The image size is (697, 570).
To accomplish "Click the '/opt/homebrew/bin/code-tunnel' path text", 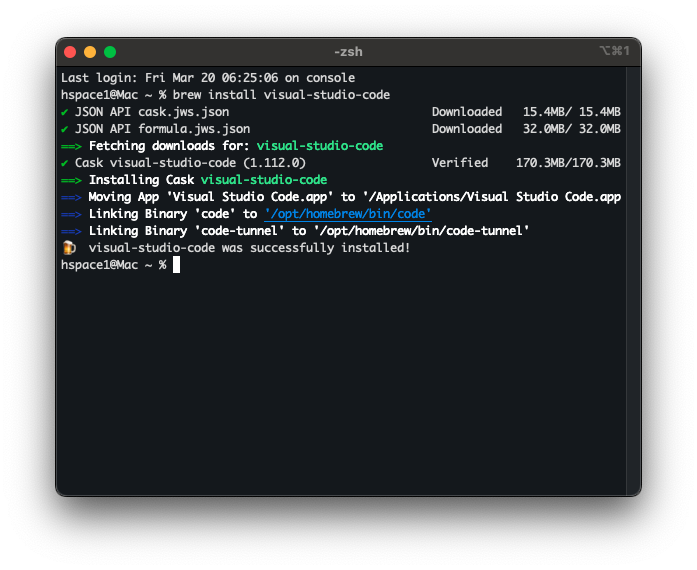I will coord(421,231).
